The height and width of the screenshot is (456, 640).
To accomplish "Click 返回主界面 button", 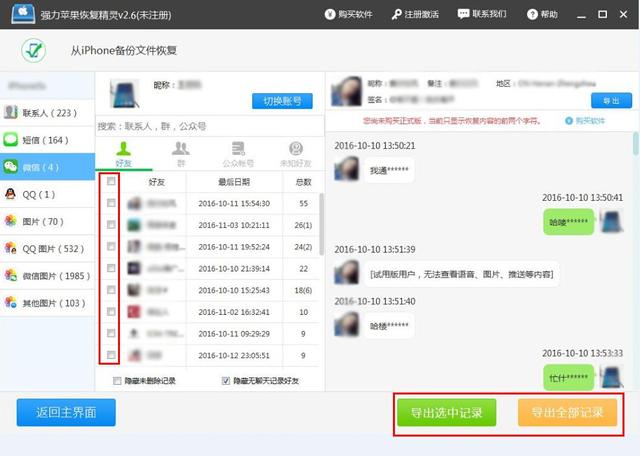I will point(66,412).
